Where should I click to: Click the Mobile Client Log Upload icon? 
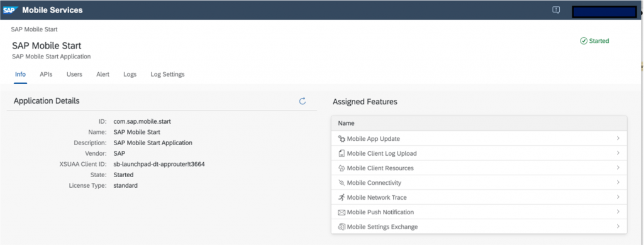click(341, 153)
